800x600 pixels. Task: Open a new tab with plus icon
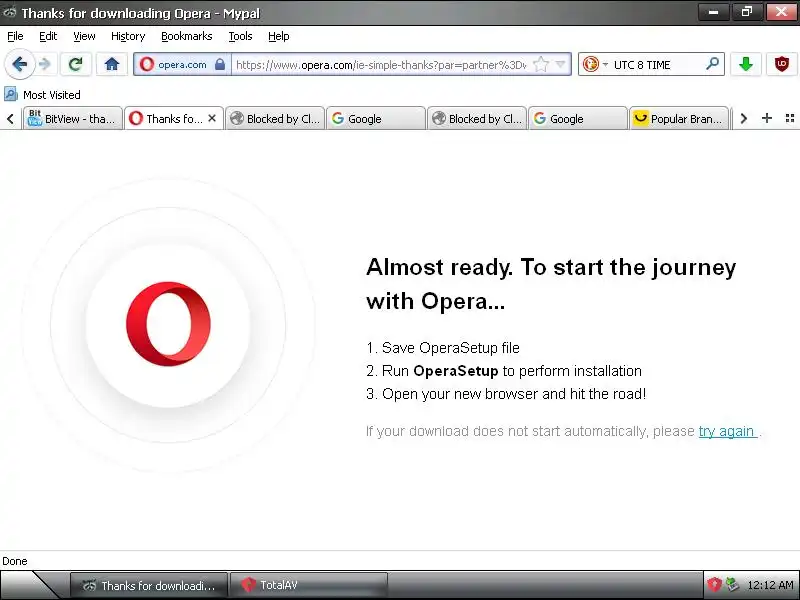click(766, 118)
